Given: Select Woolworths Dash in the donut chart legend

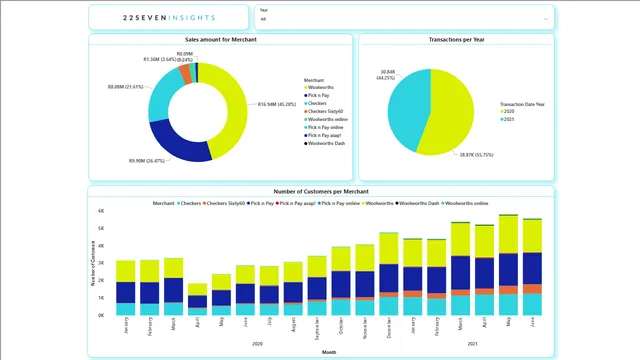Looking at the screenshot, I should coord(324,143).
